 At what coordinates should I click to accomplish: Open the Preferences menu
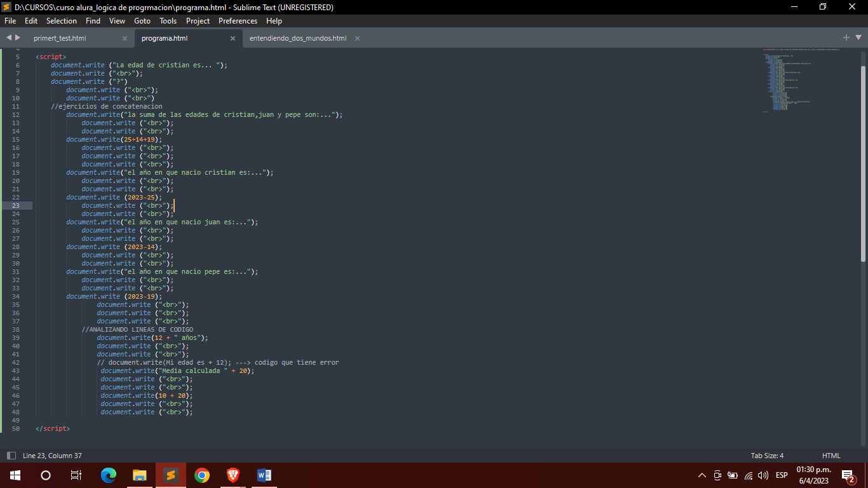click(238, 21)
